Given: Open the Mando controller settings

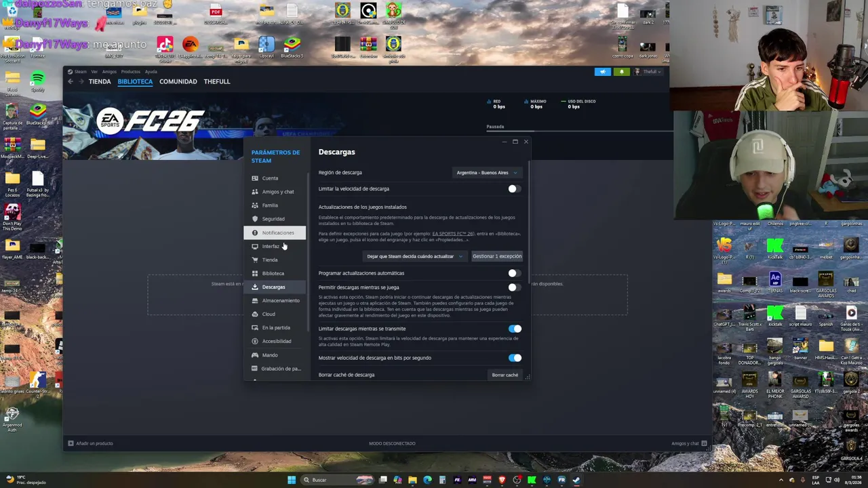Looking at the screenshot, I should [274, 354].
